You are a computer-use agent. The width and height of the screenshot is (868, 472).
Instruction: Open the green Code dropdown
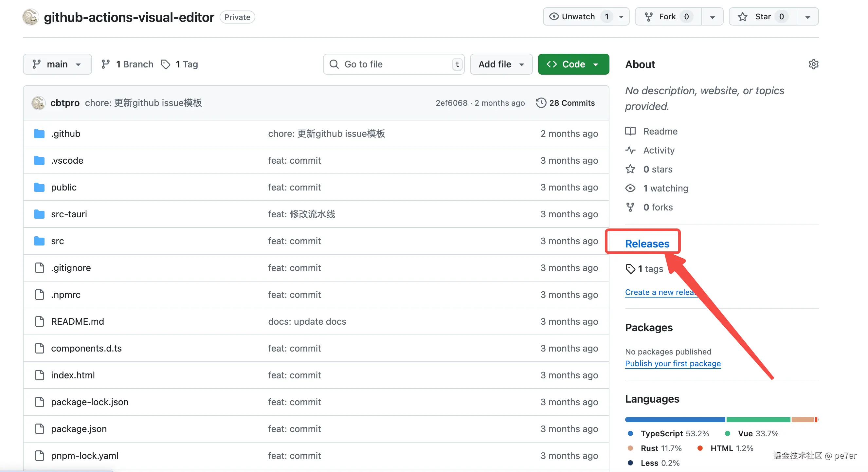[573, 64]
